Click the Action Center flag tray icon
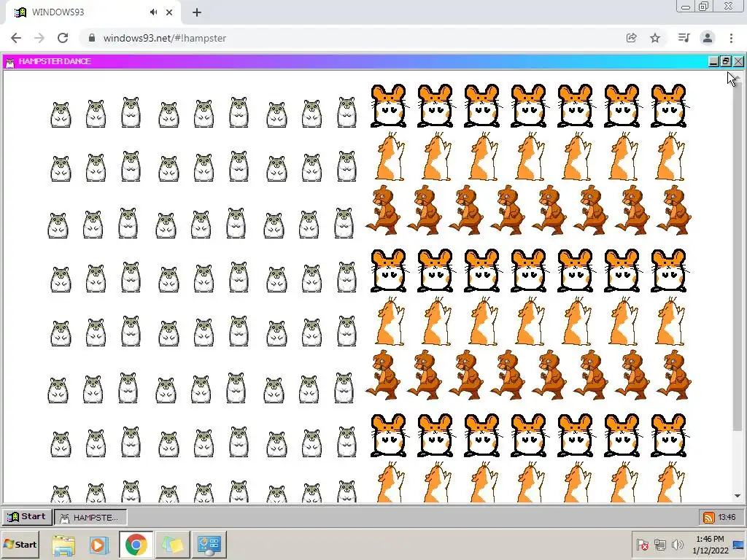 tap(642, 544)
